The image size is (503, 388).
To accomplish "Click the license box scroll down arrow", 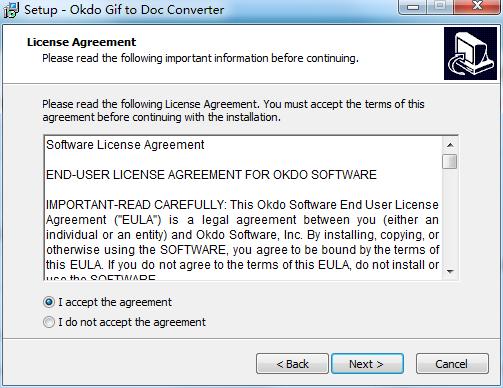I will [x=450, y=271].
